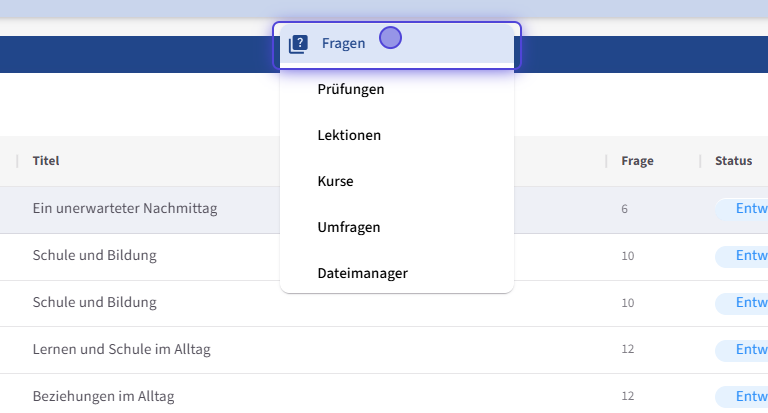Open Prüfungen from the dropdown menu

pyautogui.click(x=350, y=89)
